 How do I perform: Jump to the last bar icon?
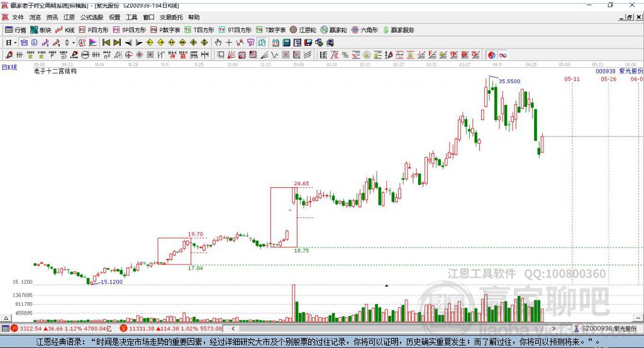pos(117,43)
